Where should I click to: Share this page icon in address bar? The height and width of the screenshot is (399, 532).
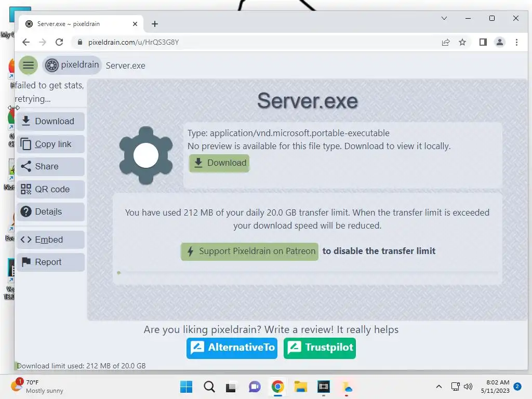(x=446, y=42)
